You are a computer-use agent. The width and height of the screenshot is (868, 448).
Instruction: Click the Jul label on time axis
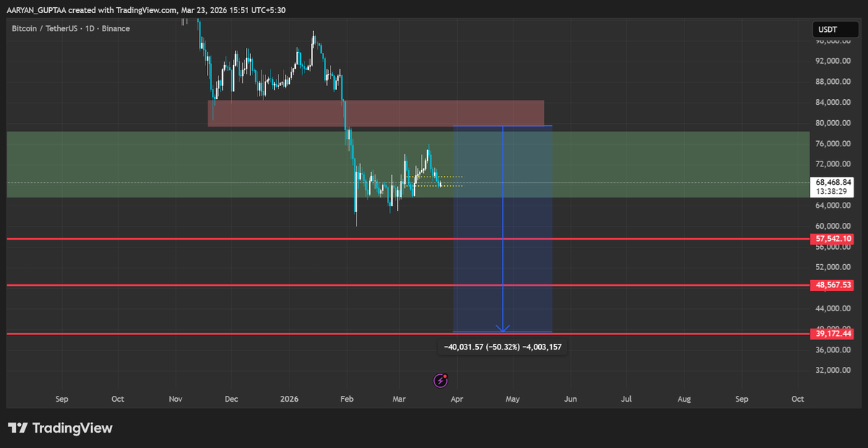coord(626,399)
